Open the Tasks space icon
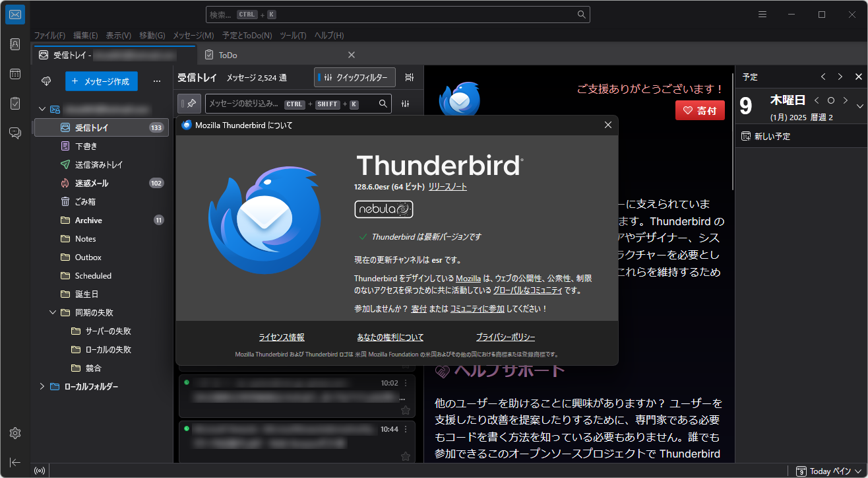This screenshot has width=868, height=478. click(x=15, y=104)
